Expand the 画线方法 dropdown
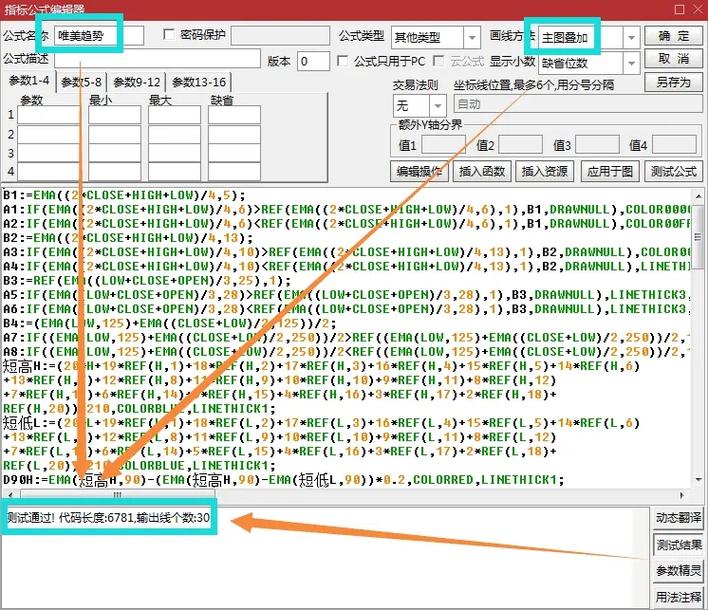The width and height of the screenshot is (708, 610). 631,38
